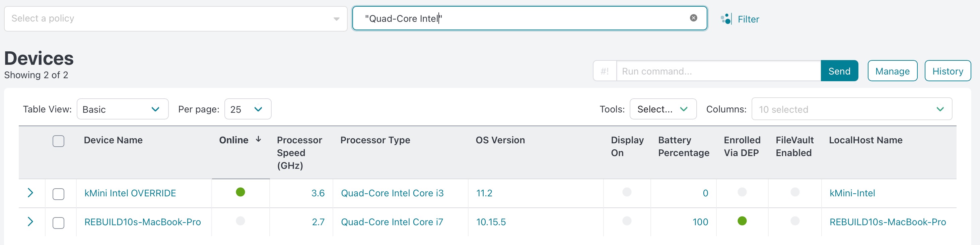Click the Online column sort arrow
The height and width of the screenshot is (245, 980).
[258, 140]
